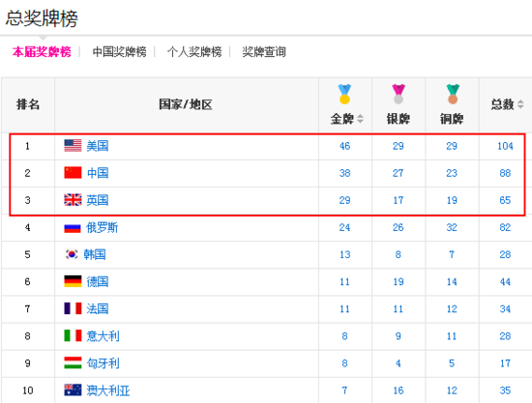
Task: Click the Australia flag icon
Action: click(73, 390)
